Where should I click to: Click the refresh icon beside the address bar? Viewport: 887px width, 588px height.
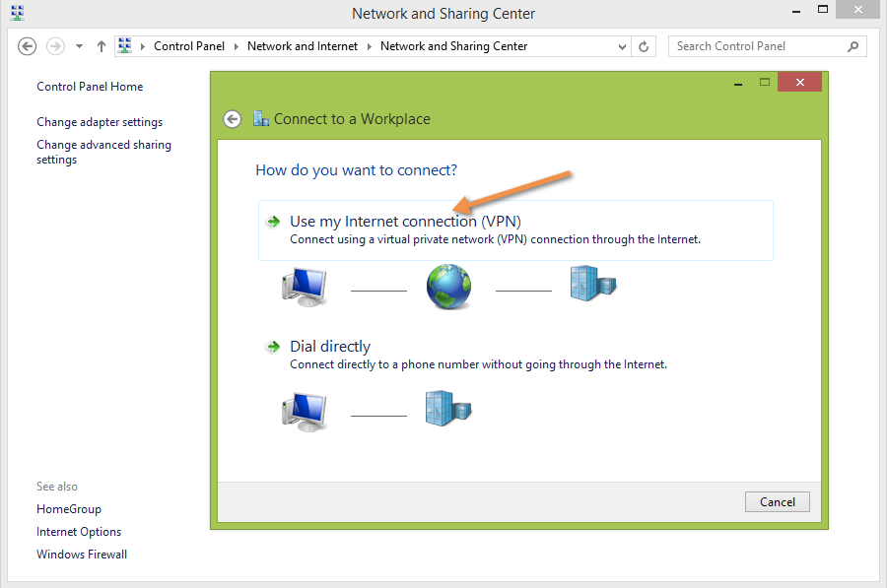point(645,46)
